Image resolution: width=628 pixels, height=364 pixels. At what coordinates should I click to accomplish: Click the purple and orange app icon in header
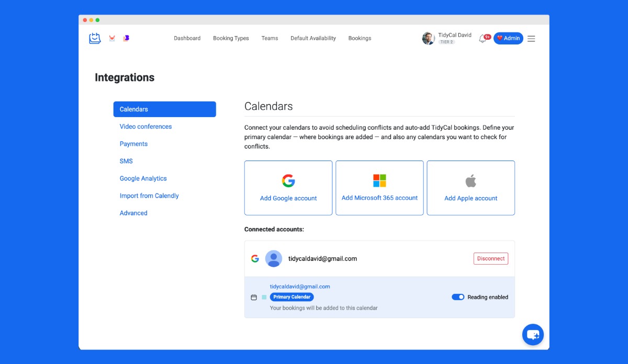click(126, 38)
